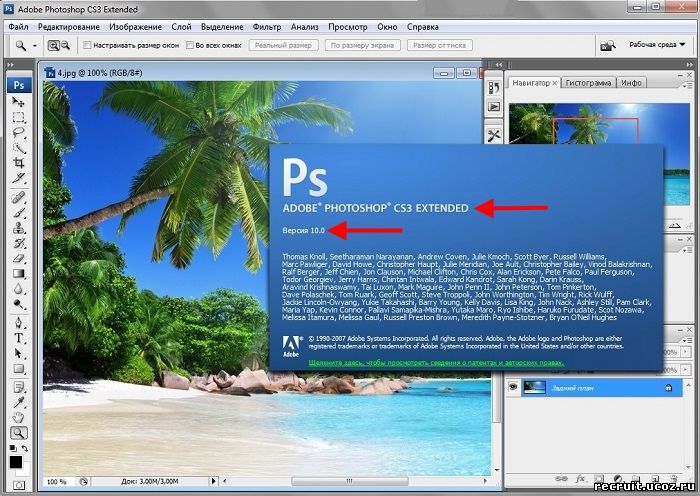Pick the Crop tool
700x496 pixels.
(18, 163)
